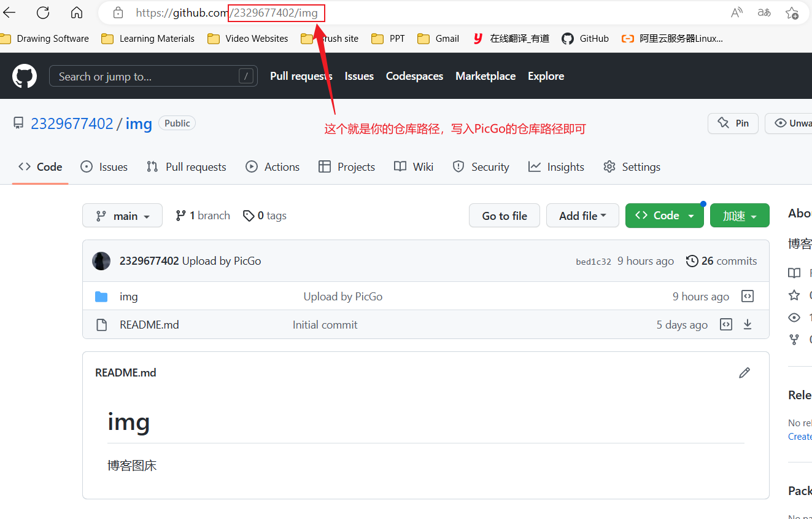Open the Gmail bookmark folder

(x=438, y=39)
